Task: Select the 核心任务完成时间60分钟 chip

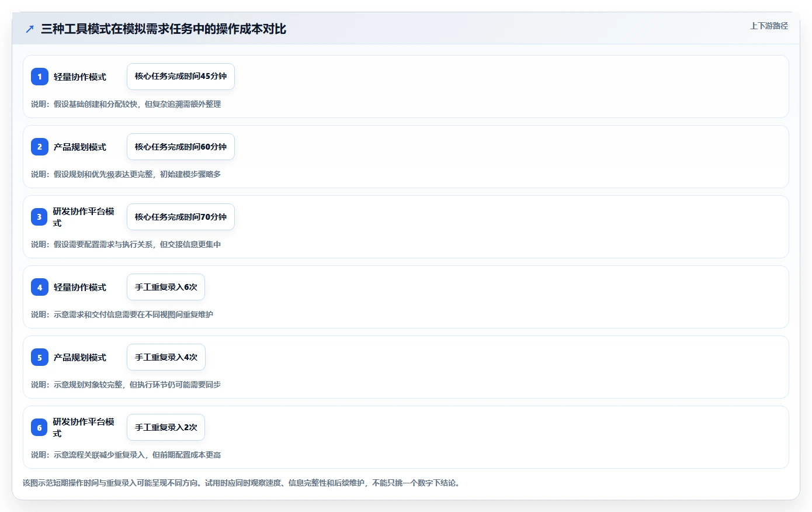Action: [181, 147]
